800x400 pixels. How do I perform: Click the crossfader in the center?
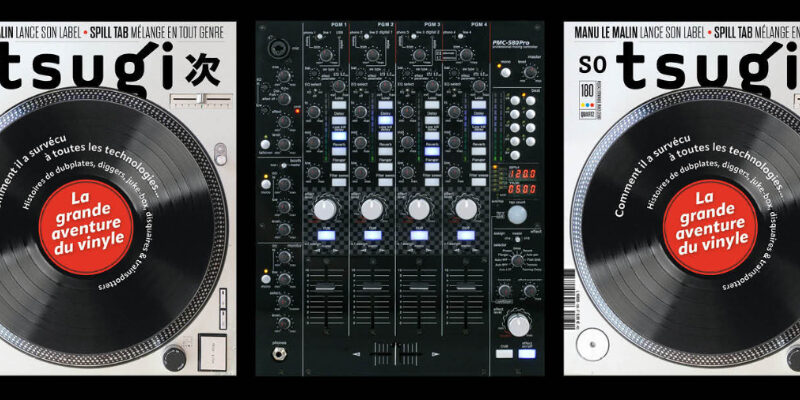(x=396, y=354)
